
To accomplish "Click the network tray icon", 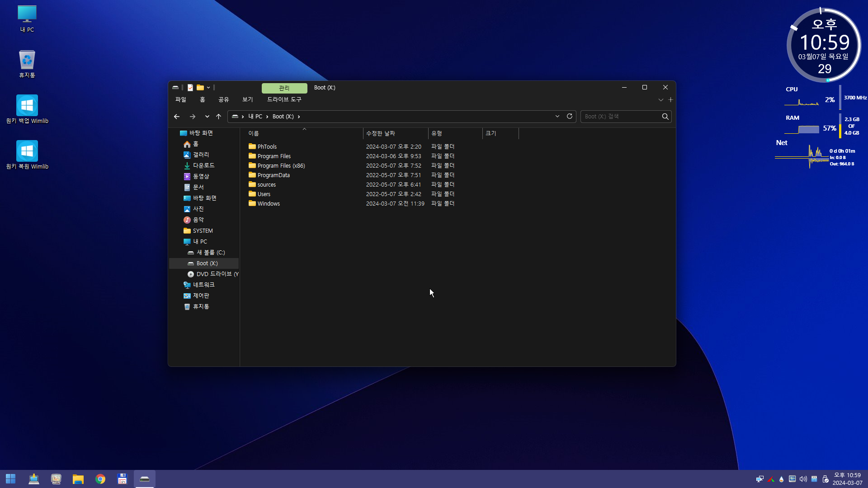I will (760, 479).
